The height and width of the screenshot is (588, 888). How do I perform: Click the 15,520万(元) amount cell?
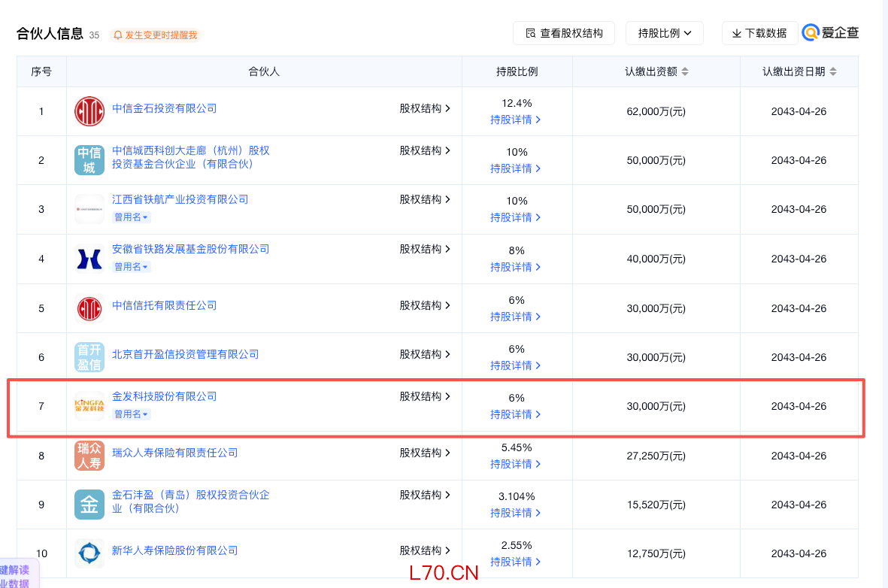656,505
